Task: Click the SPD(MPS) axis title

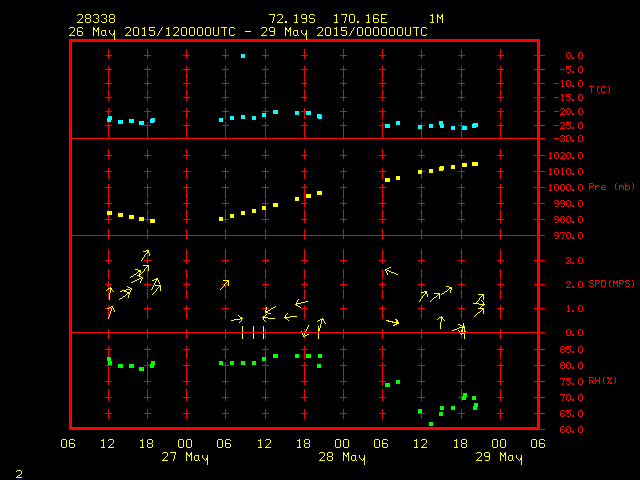Action: [611, 284]
